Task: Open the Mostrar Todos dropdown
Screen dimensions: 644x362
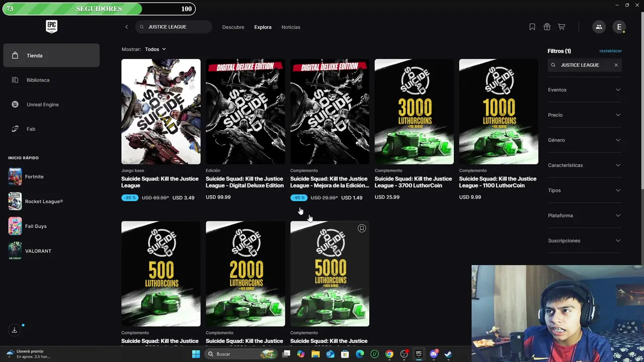Action: (155, 49)
